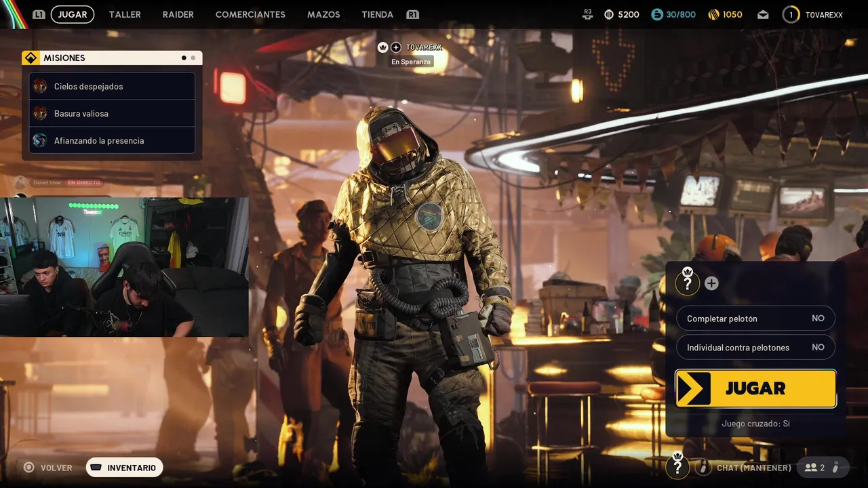Select the first missions page dot

(x=184, y=58)
